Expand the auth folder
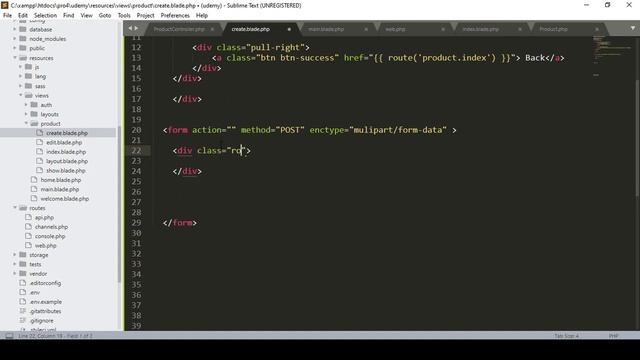Screen dimensions: 640x360 26,105
